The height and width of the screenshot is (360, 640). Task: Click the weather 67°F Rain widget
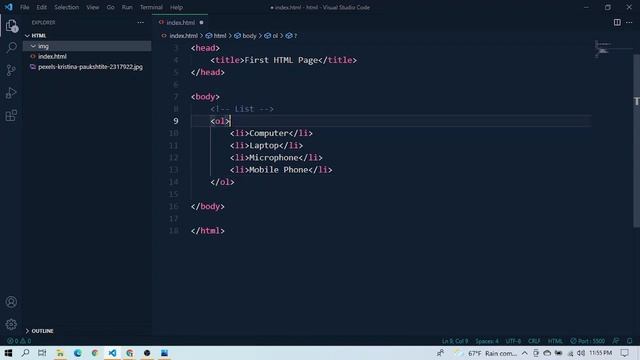pos(486,353)
